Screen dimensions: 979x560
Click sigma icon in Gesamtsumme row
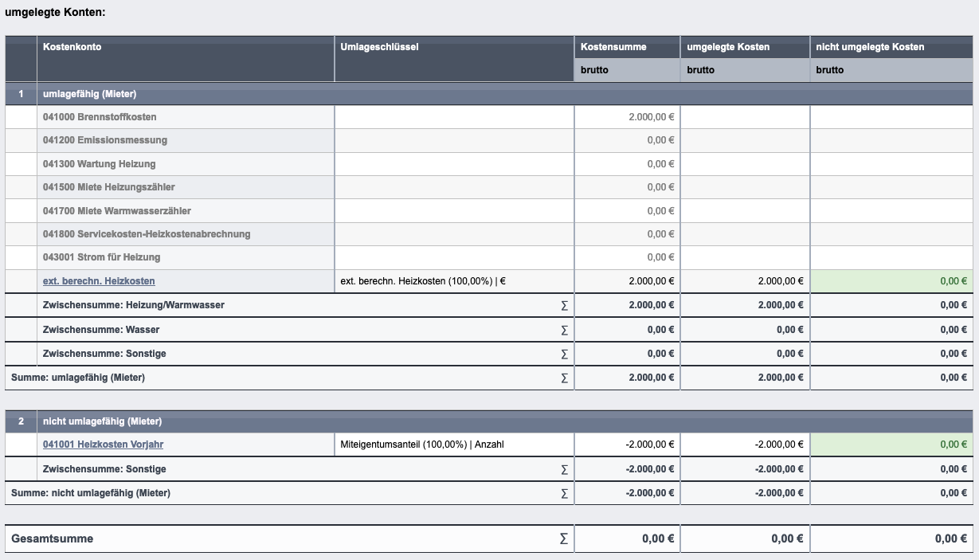pyautogui.click(x=564, y=538)
